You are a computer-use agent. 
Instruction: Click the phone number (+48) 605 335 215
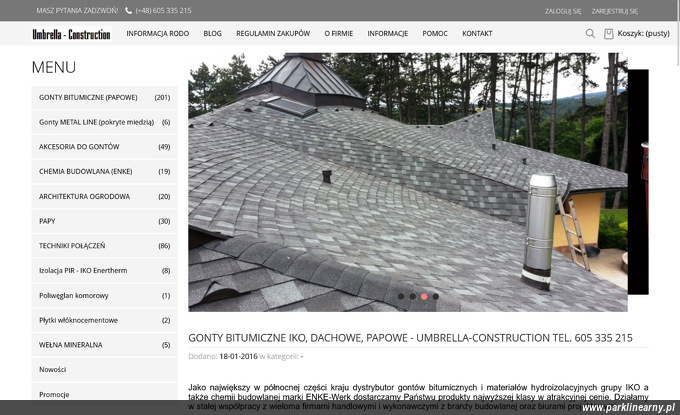tap(163, 10)
